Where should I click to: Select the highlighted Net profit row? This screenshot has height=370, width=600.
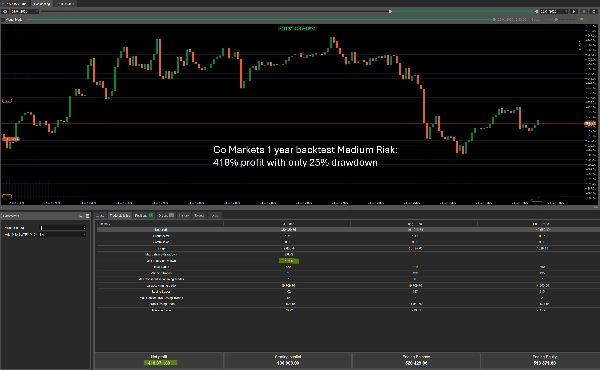348,230
